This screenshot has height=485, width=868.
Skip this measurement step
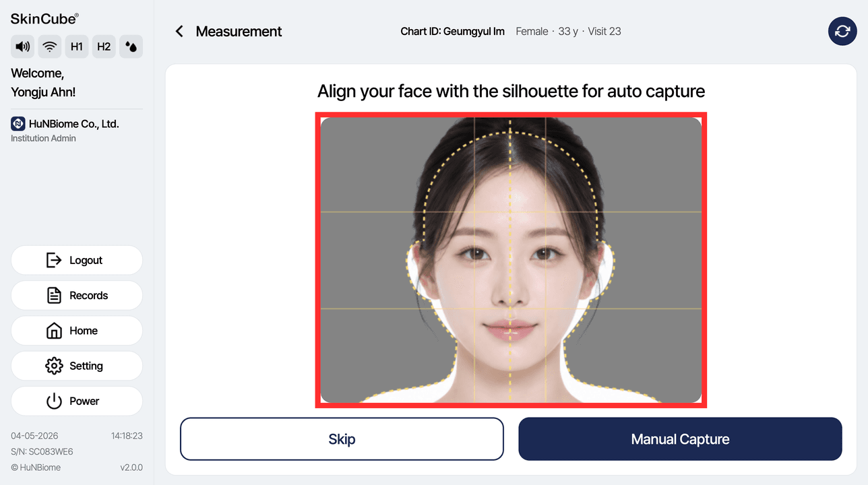pyautogui.click(x=342, y=439)
